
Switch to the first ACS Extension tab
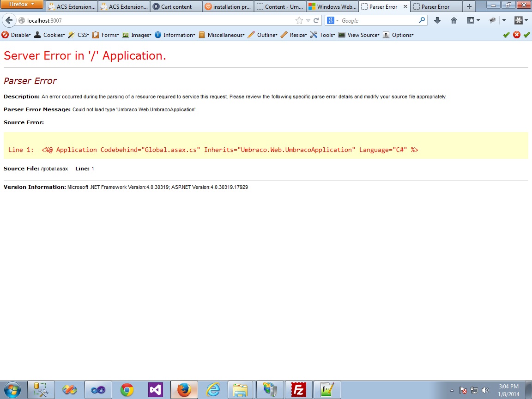pyautogui.click(x=72, y=6)
